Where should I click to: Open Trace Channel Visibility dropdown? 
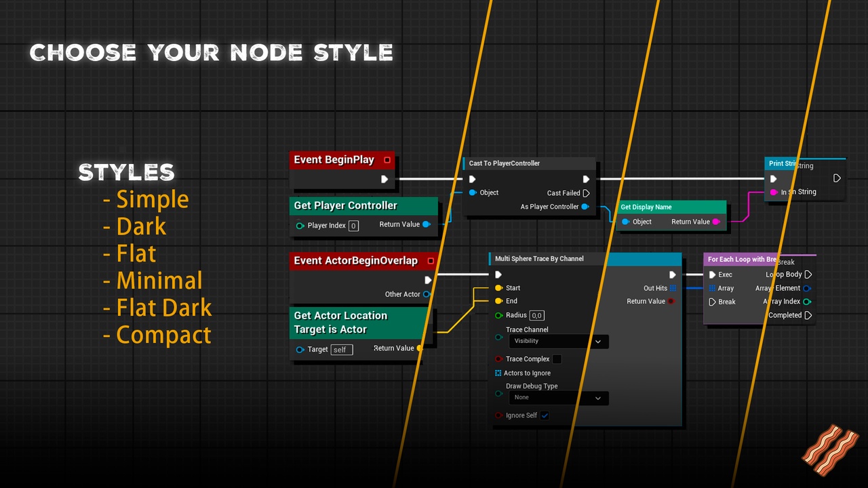(x=559, y=342)
